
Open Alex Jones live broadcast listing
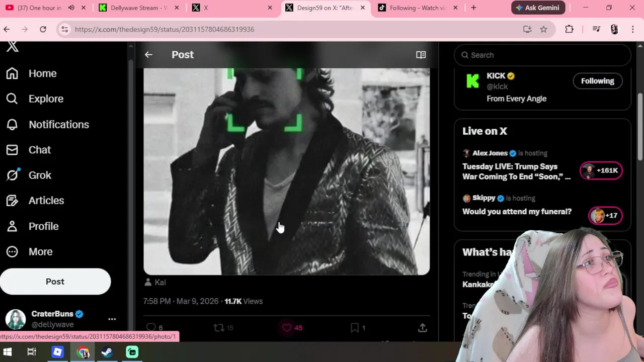pos(517,166)
